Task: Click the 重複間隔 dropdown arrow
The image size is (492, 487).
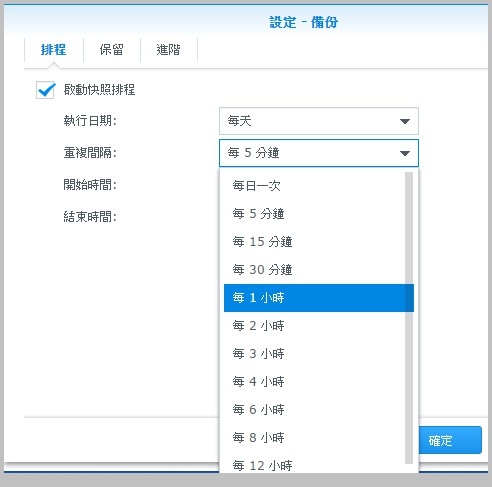Action: 405,153
